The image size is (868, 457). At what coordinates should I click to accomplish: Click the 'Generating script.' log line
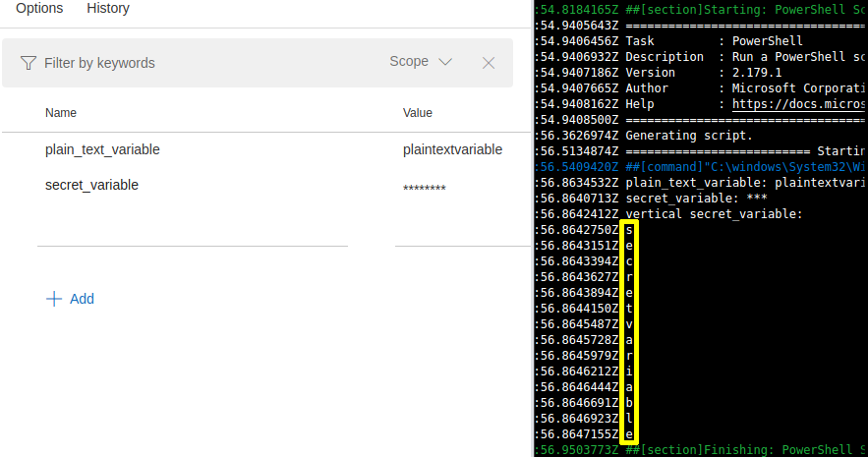click(688, 136)
